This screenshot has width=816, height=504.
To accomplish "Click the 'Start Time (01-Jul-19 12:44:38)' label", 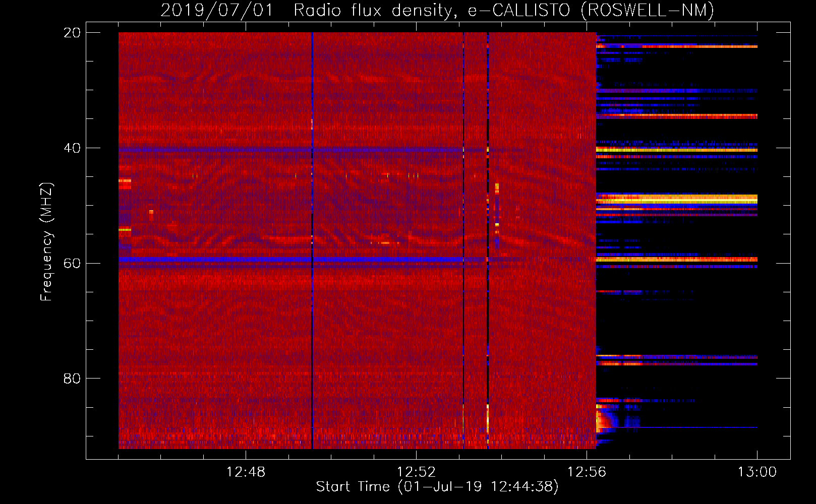I will coord(437,487).
